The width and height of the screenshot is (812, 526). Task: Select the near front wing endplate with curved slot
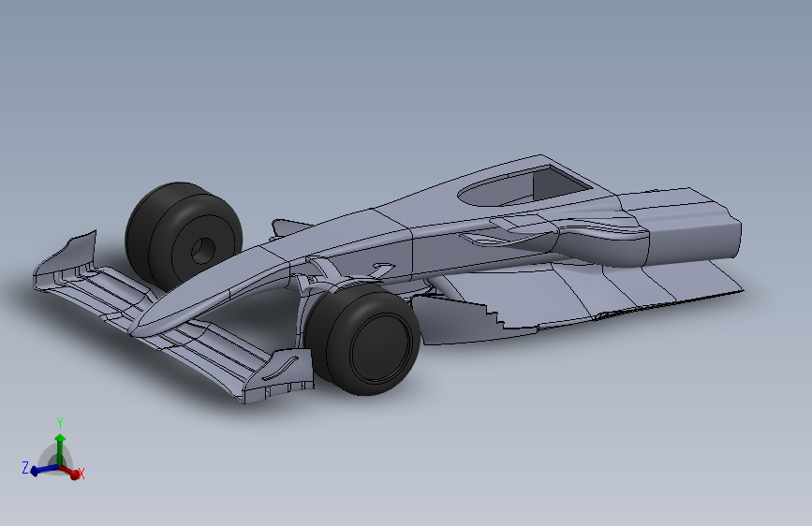(278, 374)
